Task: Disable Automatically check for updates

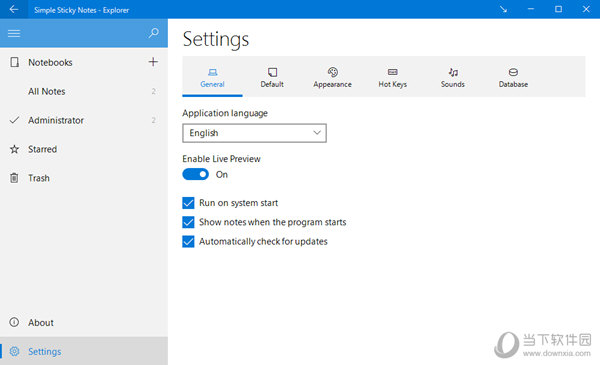Action: 188,242
